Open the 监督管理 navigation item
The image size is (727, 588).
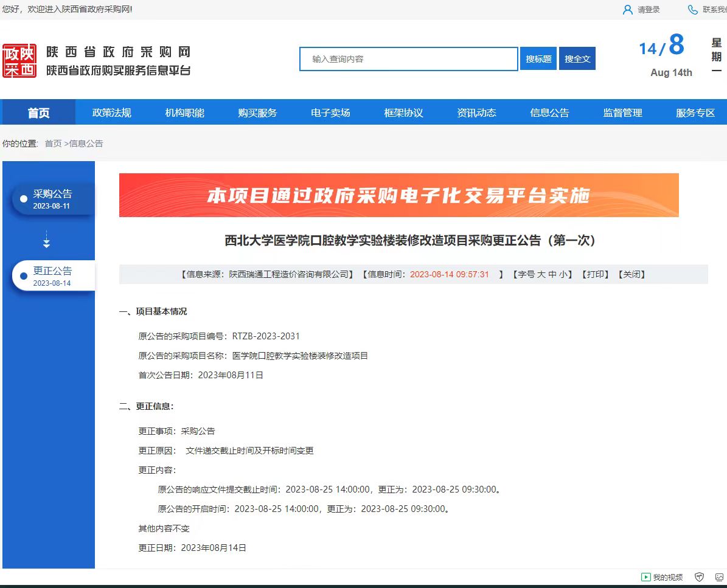point(622,113)
